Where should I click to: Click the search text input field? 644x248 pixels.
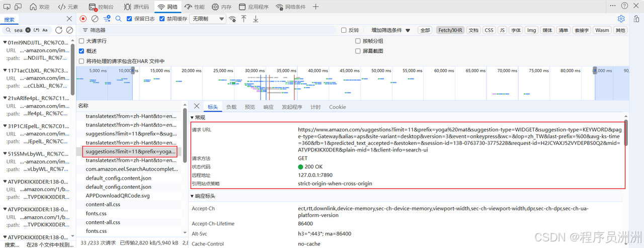(x=18, y=30)
